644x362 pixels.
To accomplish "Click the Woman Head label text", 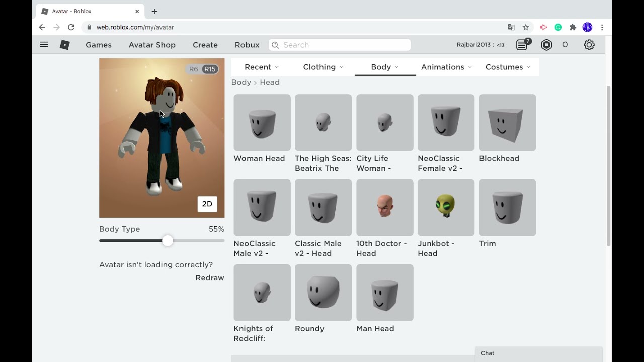I will coord(259,158).
